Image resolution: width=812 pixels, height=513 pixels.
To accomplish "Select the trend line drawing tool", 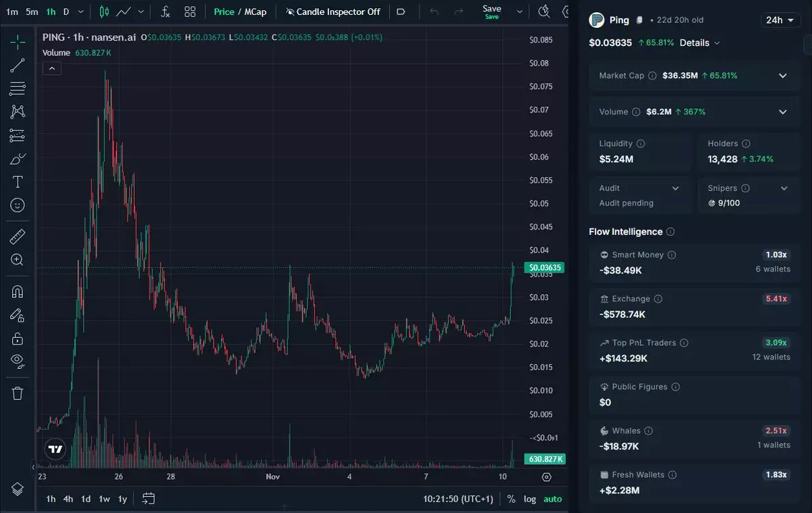I will tap(18, 66).
